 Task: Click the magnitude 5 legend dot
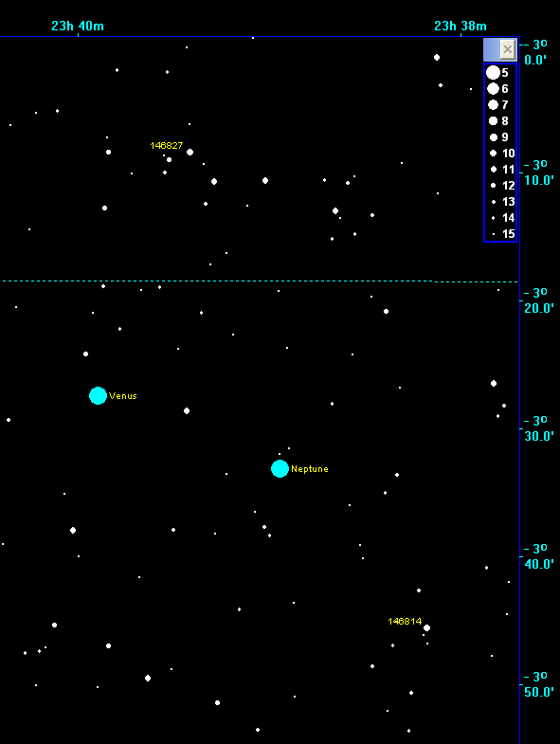(493, 73)
